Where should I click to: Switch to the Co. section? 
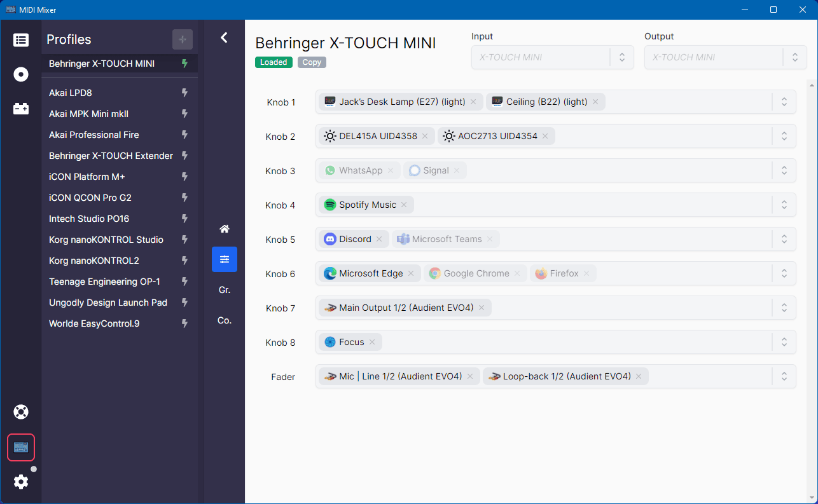click(x=224, y=320)
